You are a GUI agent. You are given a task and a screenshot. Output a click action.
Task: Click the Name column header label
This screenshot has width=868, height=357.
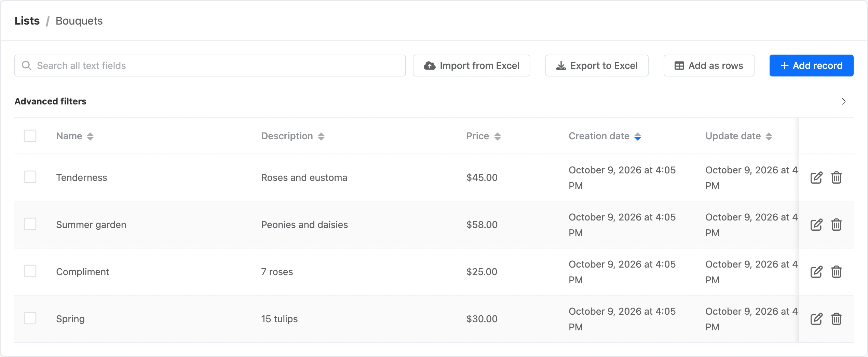(x=69, y=136)
